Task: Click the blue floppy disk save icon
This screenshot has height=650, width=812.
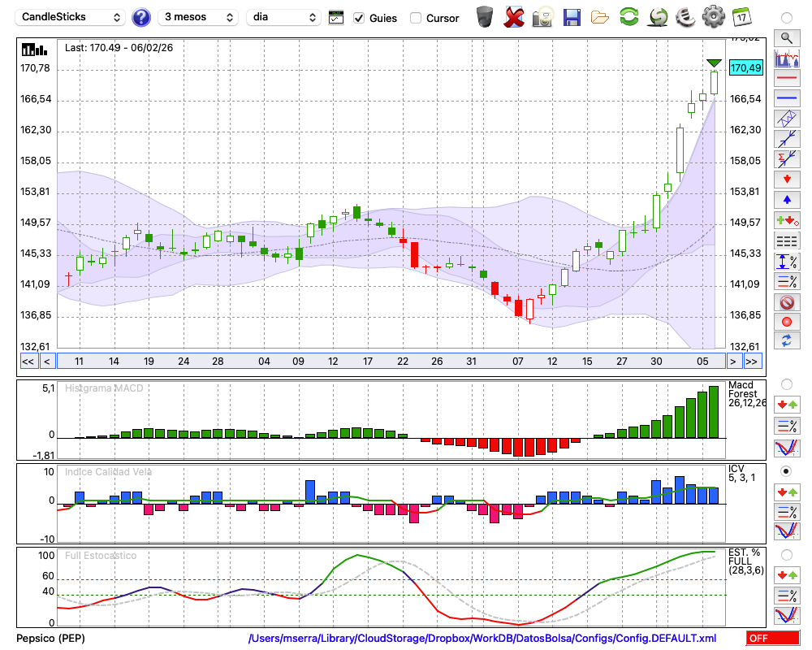Action: tap(572, 16)
